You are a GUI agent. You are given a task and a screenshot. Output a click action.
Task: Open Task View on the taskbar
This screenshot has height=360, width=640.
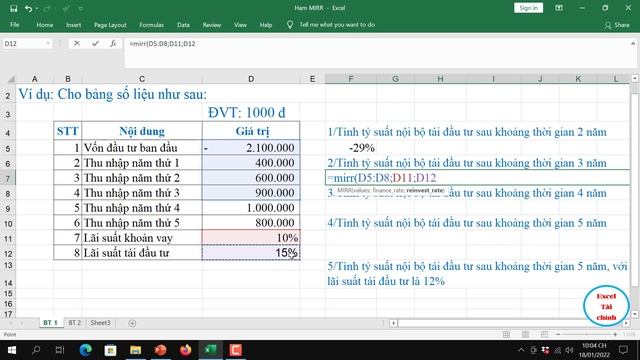coord(60,350)
